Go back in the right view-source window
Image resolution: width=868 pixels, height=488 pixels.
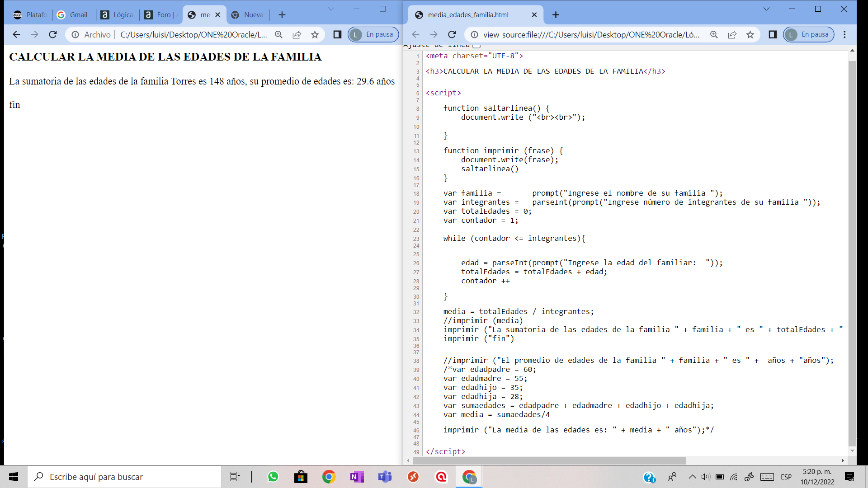coord(416,34)
